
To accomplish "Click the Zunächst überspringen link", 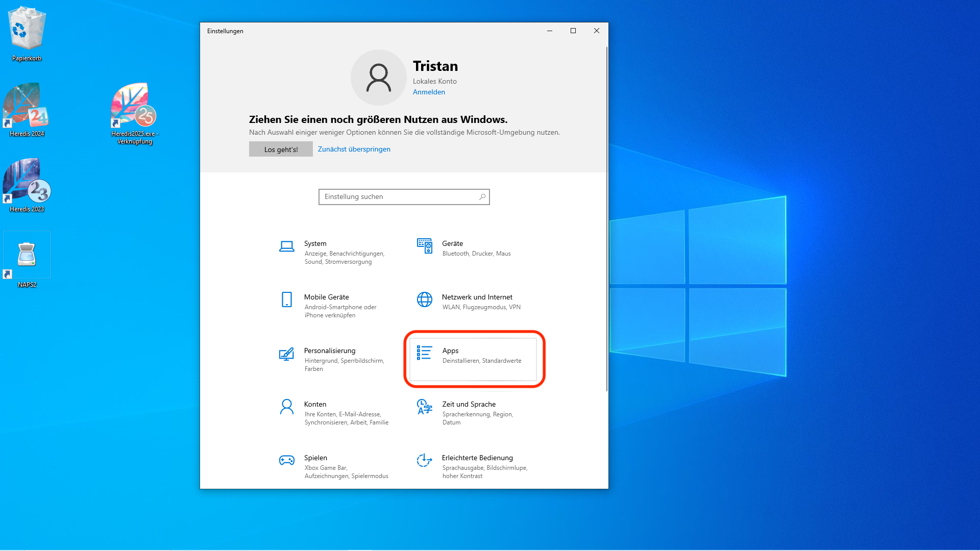I will click(x=354, y=149).
